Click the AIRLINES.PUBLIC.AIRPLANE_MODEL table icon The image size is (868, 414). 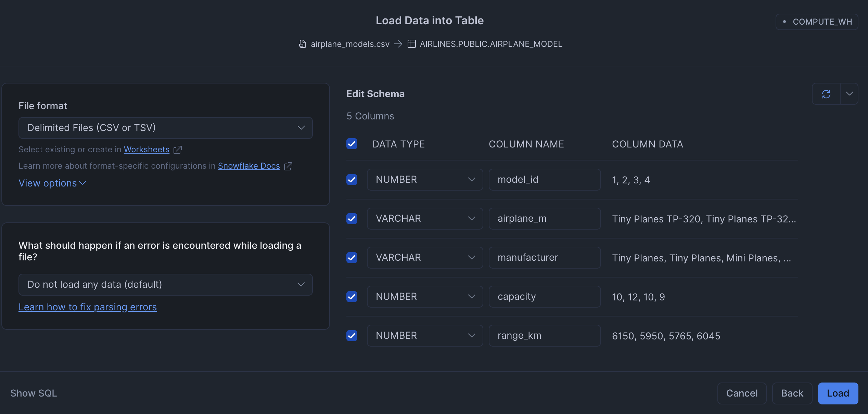click(411, 44)
